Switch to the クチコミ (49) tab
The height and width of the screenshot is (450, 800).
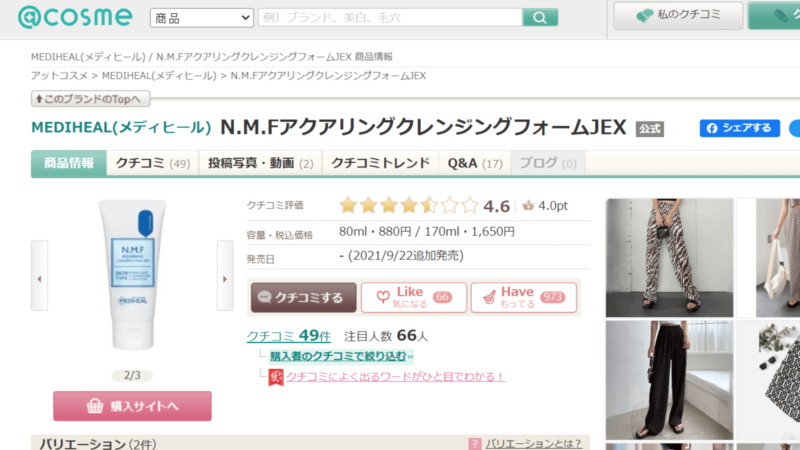[x=153, y=163]
